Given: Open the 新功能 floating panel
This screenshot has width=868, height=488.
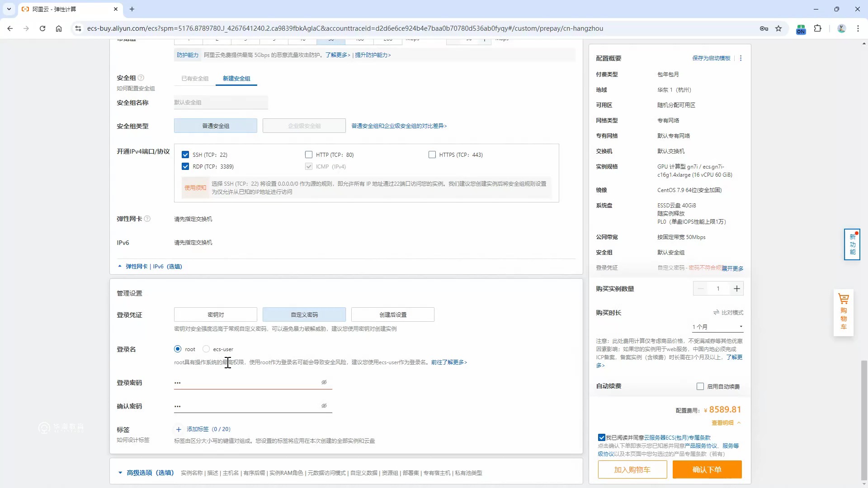Looking at the screenshot, I should tap(852, 244).
